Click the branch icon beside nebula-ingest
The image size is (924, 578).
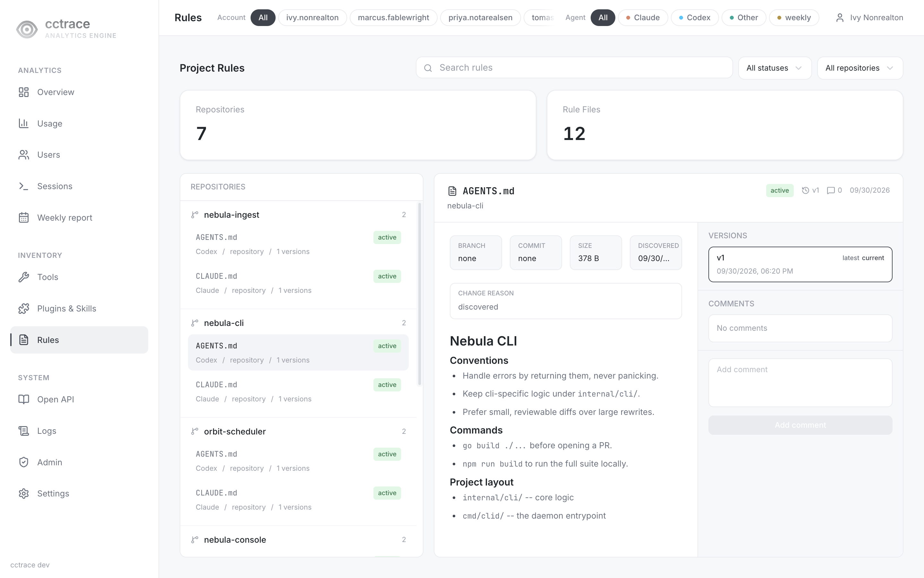click(x=195, y=215)
